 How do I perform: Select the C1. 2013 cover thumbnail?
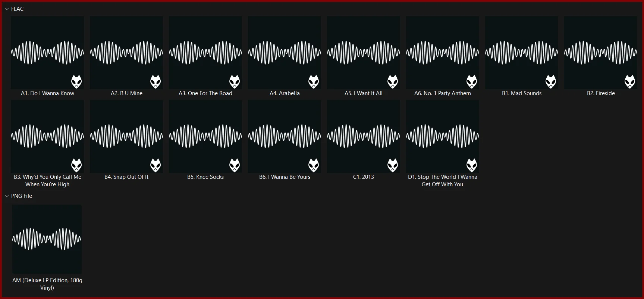click(364, 136)
